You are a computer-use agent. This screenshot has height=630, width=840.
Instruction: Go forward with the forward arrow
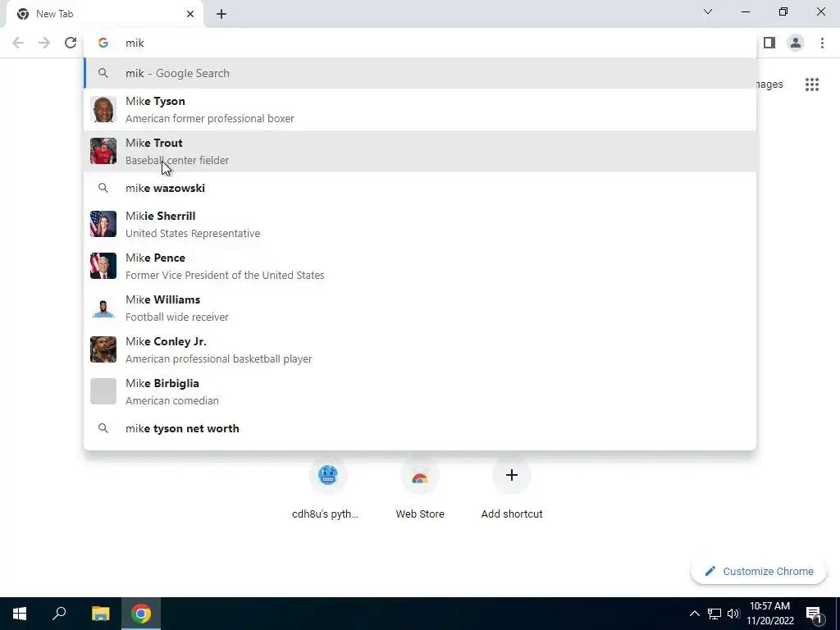point(44,43)
